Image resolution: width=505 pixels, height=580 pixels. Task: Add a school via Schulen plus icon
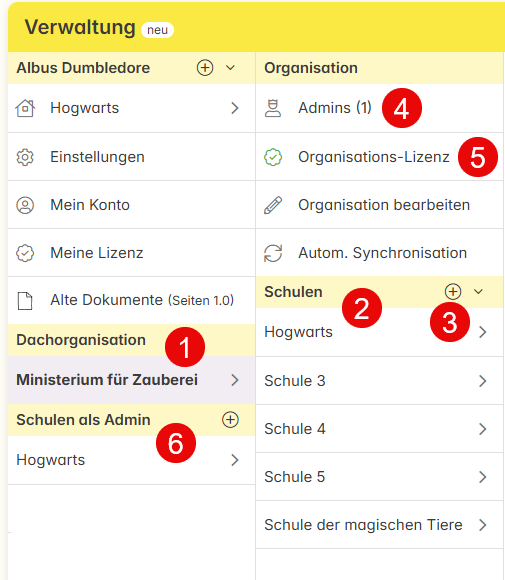coord(453,291)
